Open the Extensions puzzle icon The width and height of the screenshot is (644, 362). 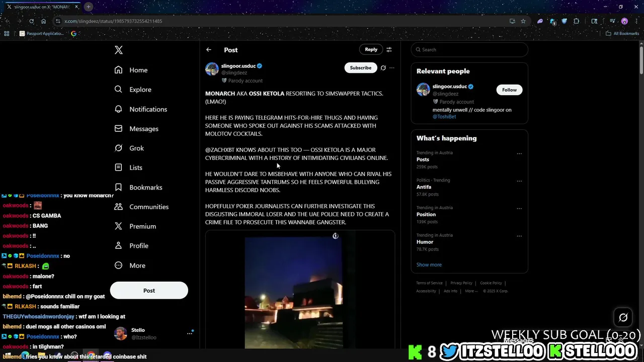[577, 21]
